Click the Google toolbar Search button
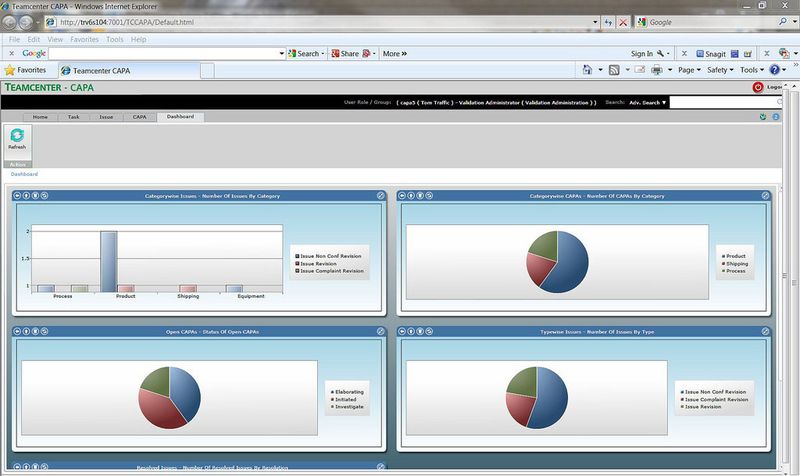This screenshot has height=476, width=800. [306, 54]
